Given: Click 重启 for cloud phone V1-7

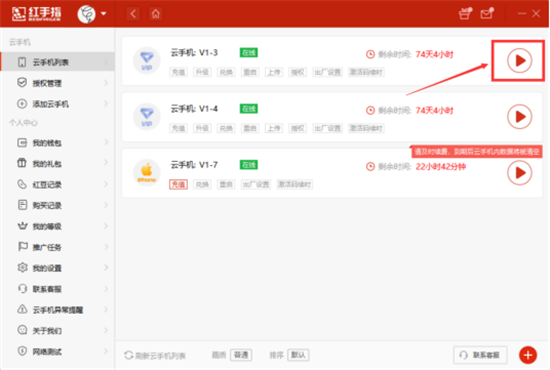Looking at the screenshot, I should coord(226,184).
